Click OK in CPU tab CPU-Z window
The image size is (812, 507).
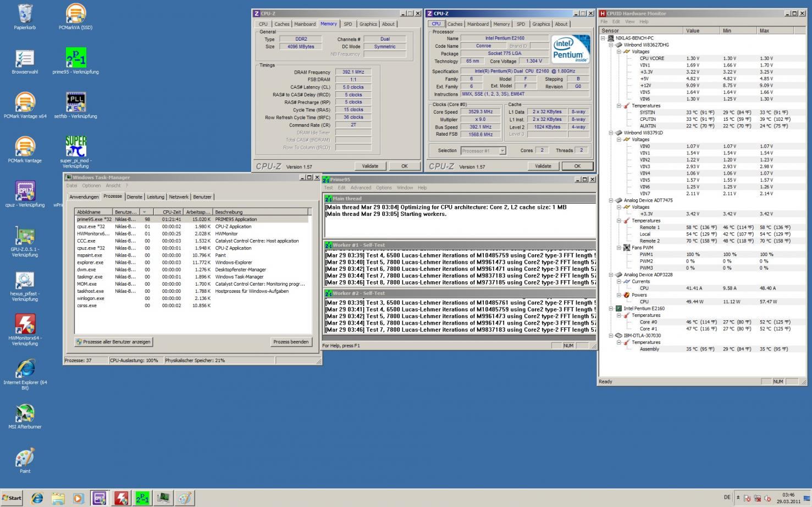tap(577, 166)
